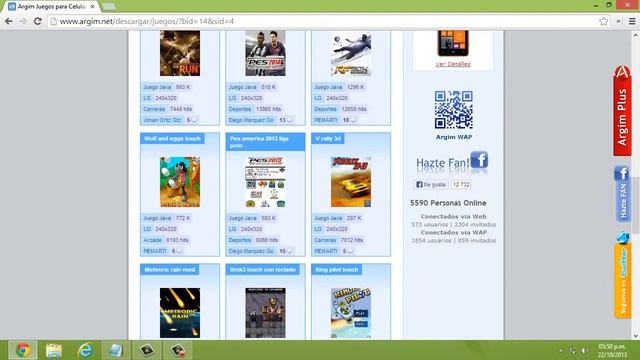The image size is (640, 360).
Task: Open the Ver Detalles link under the phone
Action: click(x=453, y=64)
